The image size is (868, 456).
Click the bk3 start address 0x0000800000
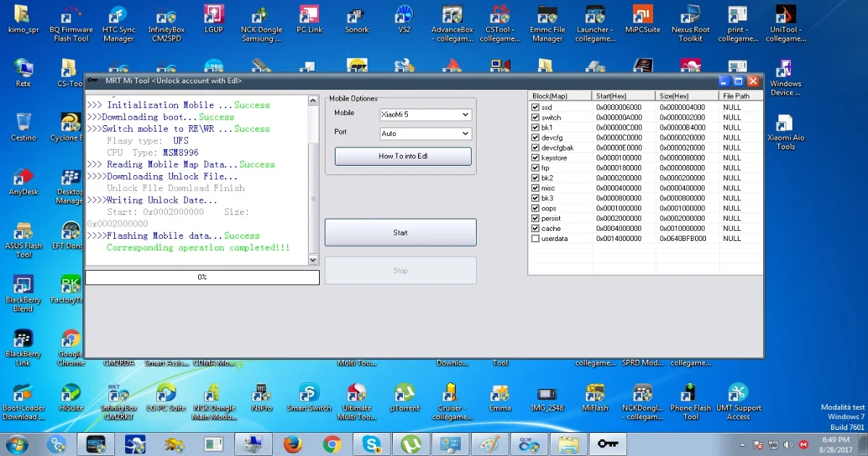[x=618, y=198]
